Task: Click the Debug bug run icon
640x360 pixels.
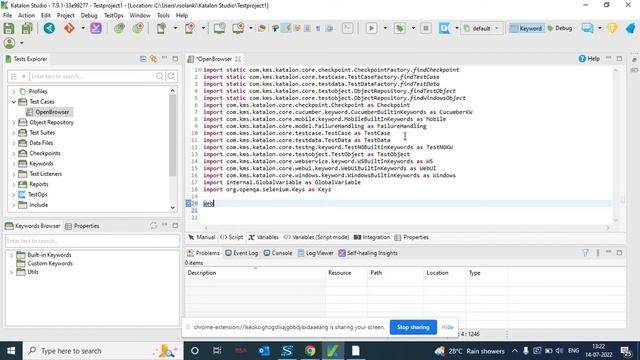Action: [400, 28]
